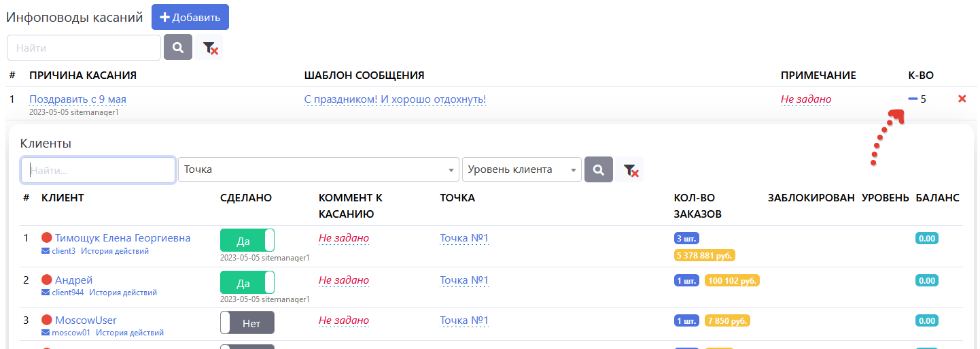Click the envelope icon next to client3

[x=46, y=251]
